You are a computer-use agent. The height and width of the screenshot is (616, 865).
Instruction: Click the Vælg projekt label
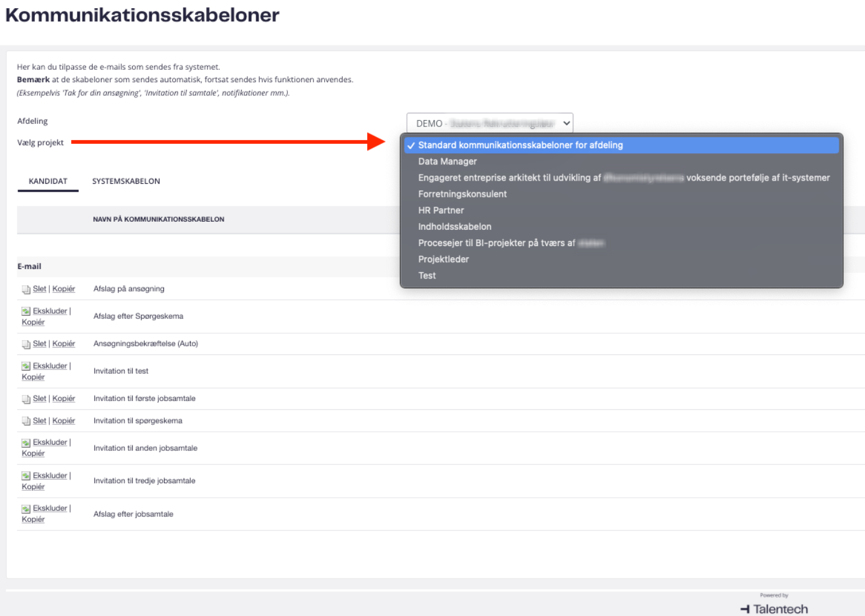pyautogui.click(x=41, y=143)
